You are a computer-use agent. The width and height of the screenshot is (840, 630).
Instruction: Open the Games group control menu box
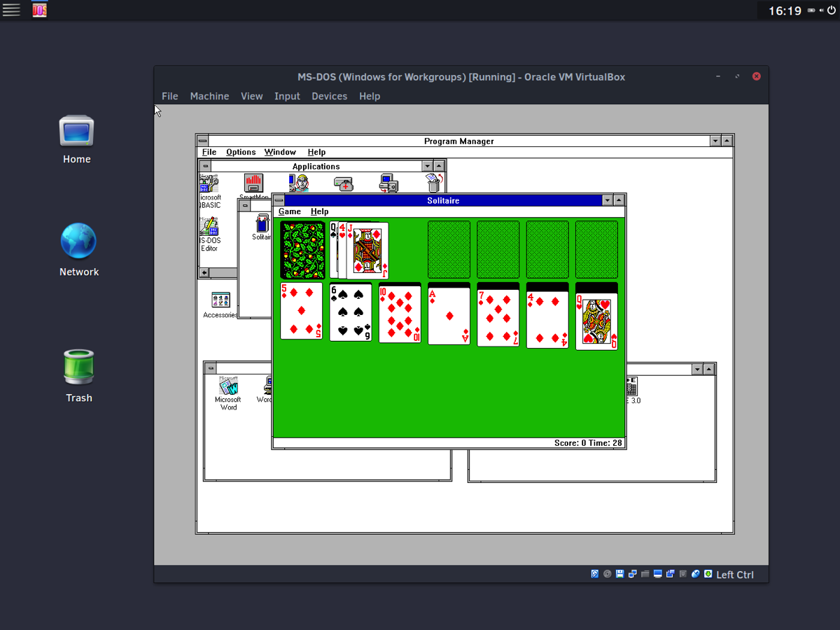coord(244,205)
